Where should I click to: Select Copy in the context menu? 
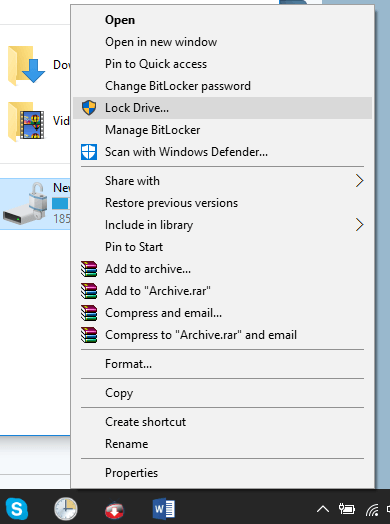[223, 393]
